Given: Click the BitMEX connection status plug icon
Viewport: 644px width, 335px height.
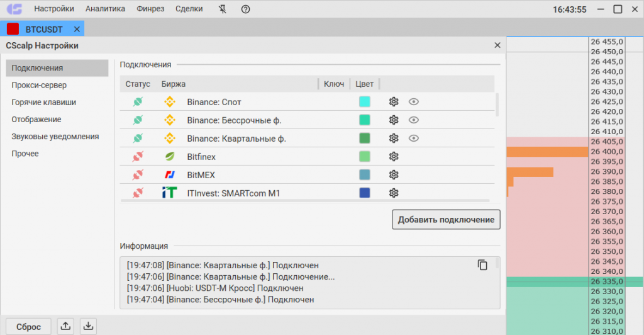Looking at the screenshot, I should pyautogui.click(x=138, y=175).
